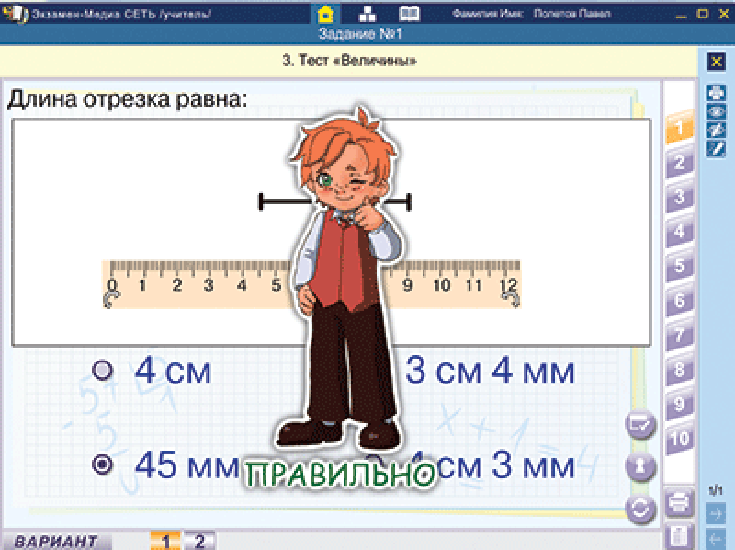Click the round refresh arrows button
The image size is (735, 550).
[x=640, y=508]
